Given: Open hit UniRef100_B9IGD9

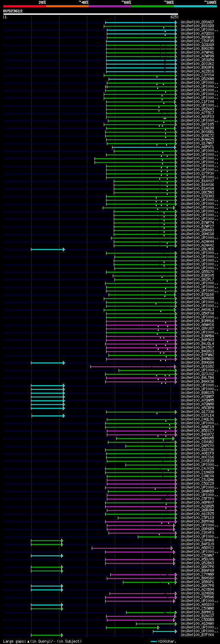Looking at the screenshot, I should [x=197, y=26].
